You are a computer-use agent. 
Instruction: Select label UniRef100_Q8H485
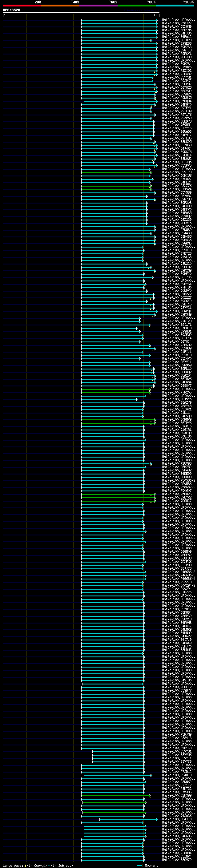click(x=177, y=237)
